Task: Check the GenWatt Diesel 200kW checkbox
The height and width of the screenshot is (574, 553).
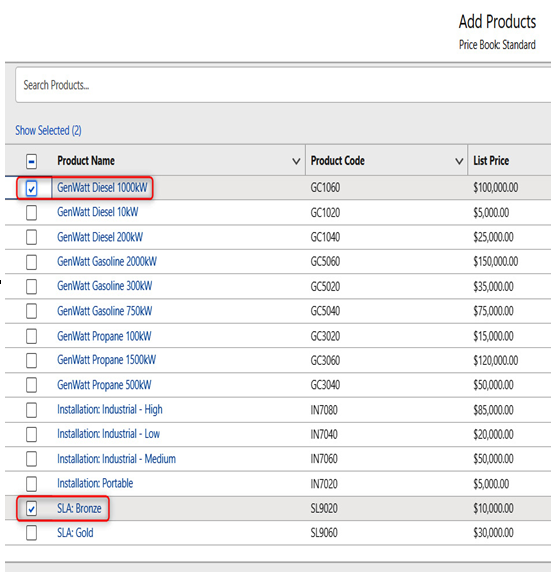Action: coord(31,237)
